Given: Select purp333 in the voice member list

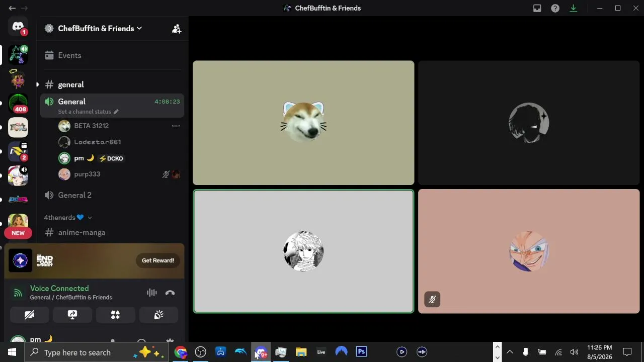Looking at the screenshot, I should [x=119, y=174].
